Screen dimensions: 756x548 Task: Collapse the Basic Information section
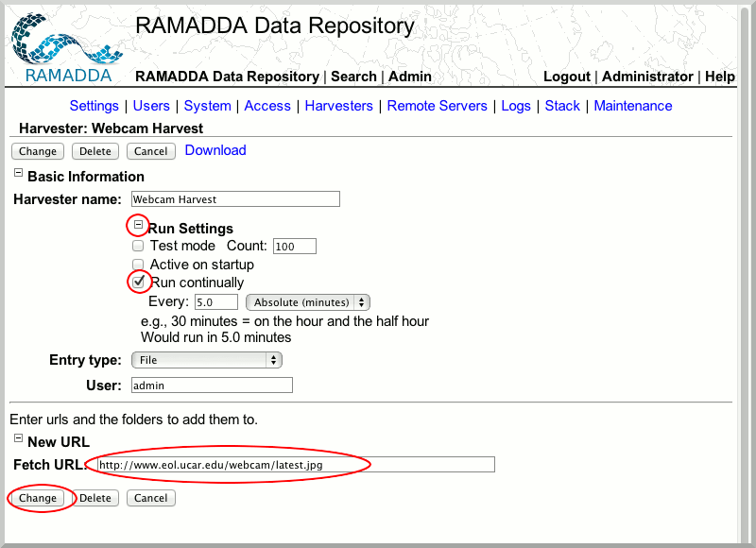18,175
